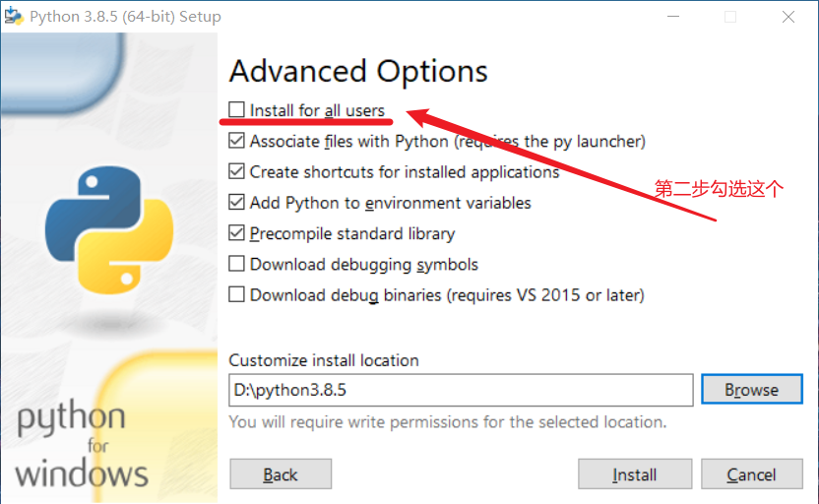Toggle Precompile standard library checkbox
Viewport: 819px width, 504px height.
(236, 233)
